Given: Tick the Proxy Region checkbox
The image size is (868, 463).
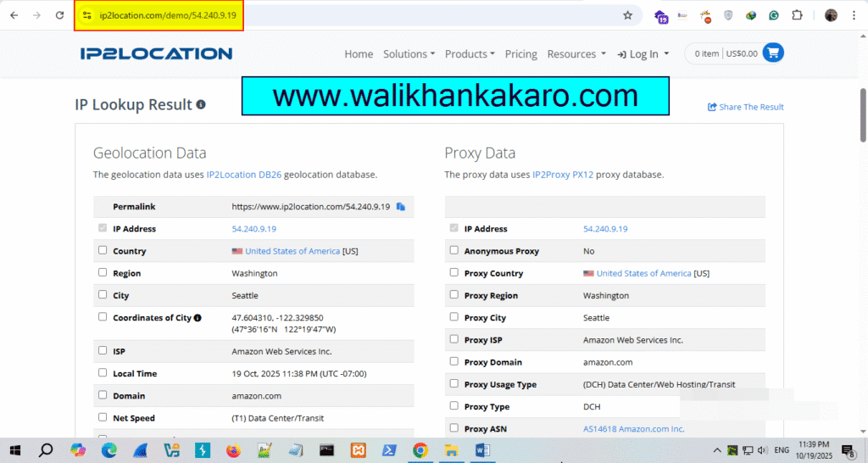Looking at the screenshot, I should click(x=454, y=294).
